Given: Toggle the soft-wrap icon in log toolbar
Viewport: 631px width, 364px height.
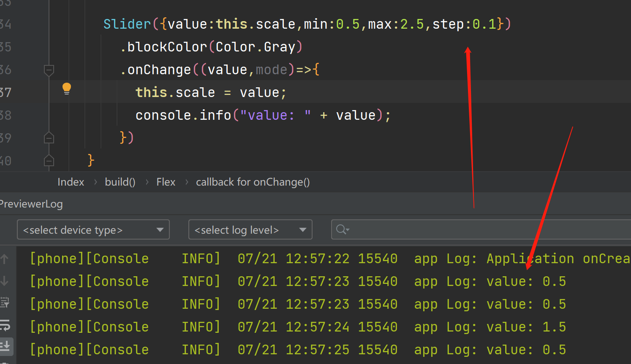Looking at the screenshot, I should pos(5,325).
